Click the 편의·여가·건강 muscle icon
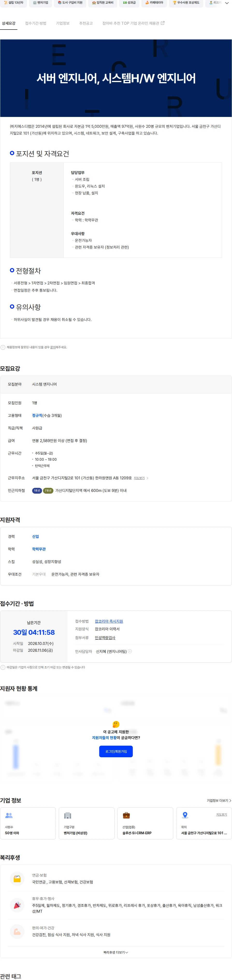This screenshot has height=980, width=232. point(17,932)
